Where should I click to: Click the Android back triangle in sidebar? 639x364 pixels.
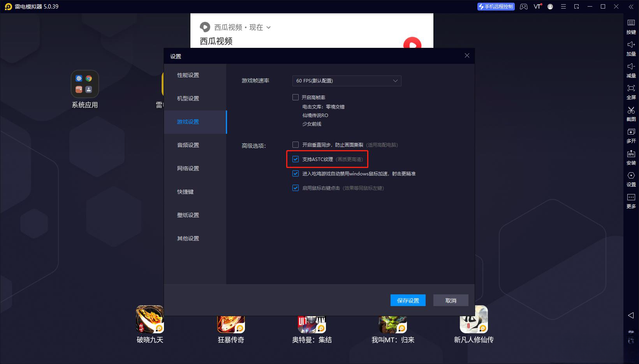click(x=631, y=315)
